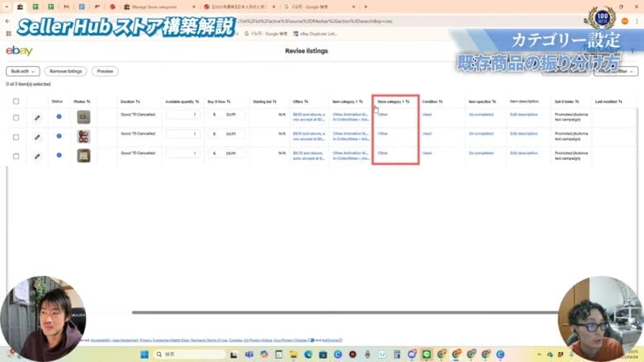
Task: Open Microsoft Teams from the taskbar
Action: click(249, 355)
